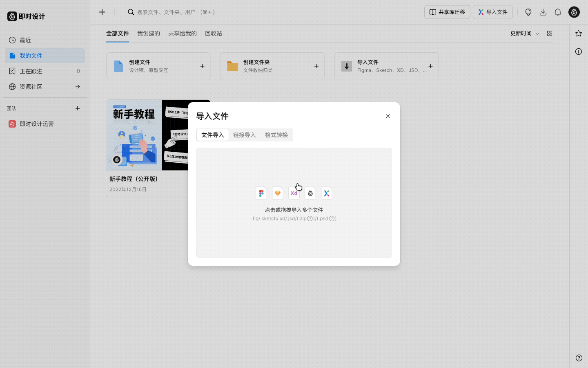Select the 格式转换 tab in dialog
Image resolution: width=588 pixels, height=368 pixels.
[x=276, y=135]
